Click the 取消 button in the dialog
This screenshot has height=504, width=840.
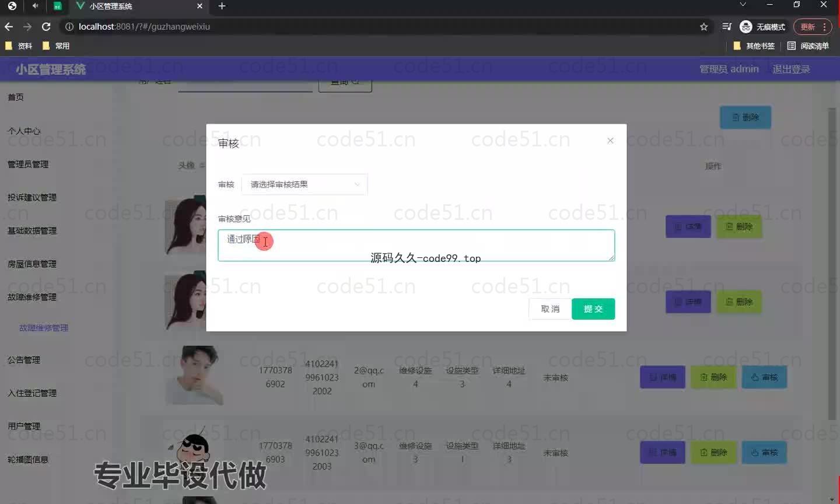pyautogui.click(x=550, y=309)
